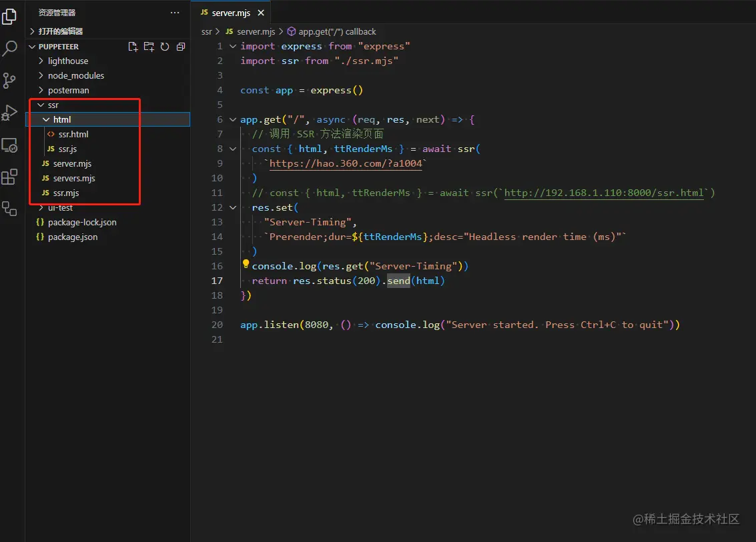Expand the lighthouse folder
The height and width of the screenshot is (542, 756).
tap(41, 61)
